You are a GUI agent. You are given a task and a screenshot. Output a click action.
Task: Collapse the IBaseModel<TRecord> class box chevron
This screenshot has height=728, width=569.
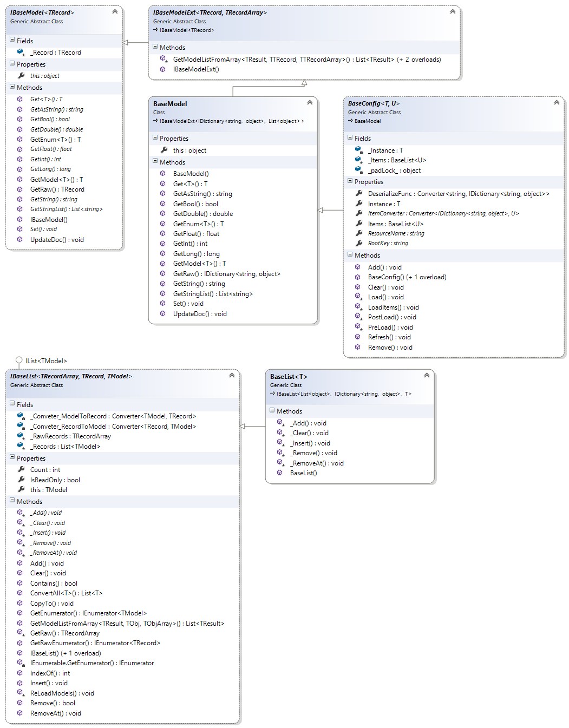pos(115,11)
